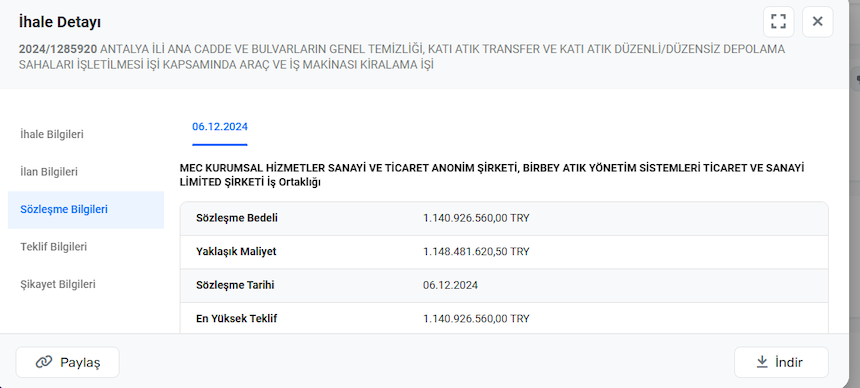
Task: Click the link icon in Paylaş button
Action: point(43,362)
